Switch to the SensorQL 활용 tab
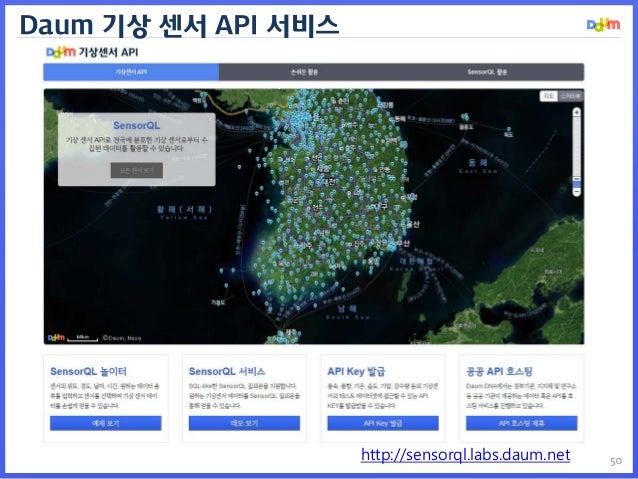Image resolution: width=638 pixels, height=479 pixels. [x=487, y=72]
